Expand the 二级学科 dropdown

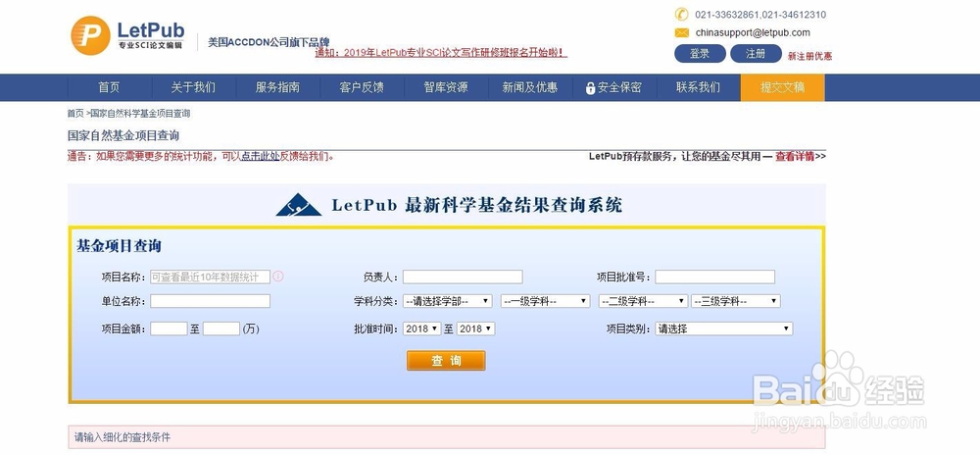point(643,301)
